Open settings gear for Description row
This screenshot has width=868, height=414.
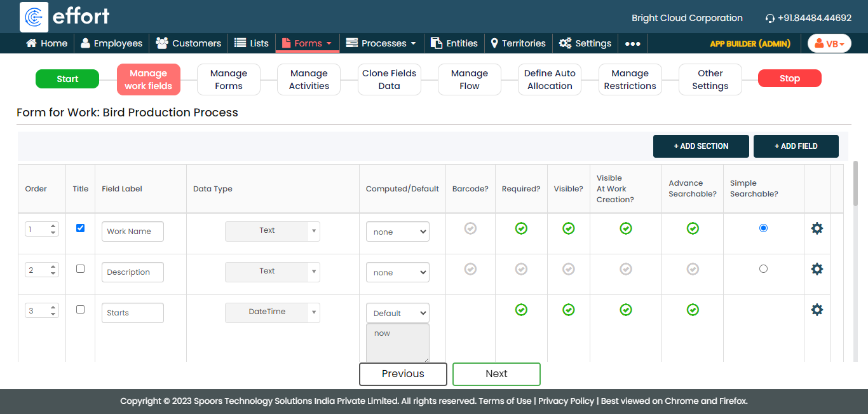click(x=817, y=269)
